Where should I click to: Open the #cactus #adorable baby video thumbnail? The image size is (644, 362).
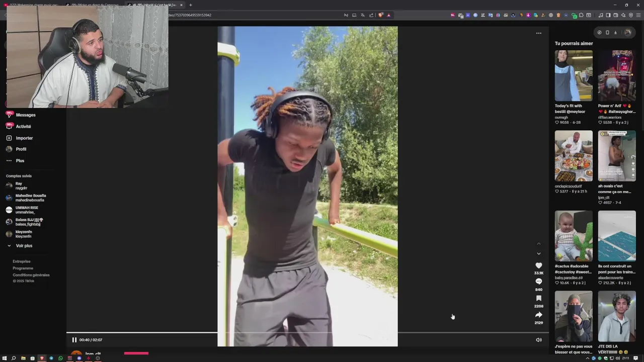[x=574, y=236]
